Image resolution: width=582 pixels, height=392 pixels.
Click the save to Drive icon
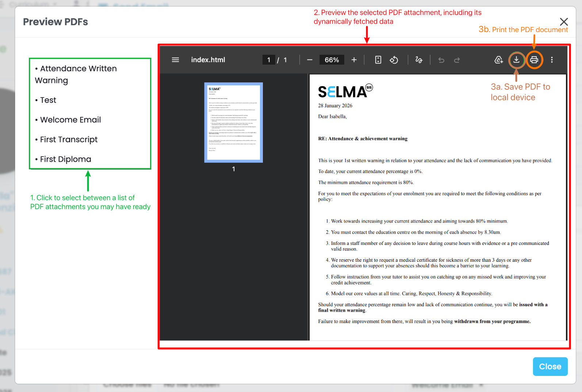498,60
